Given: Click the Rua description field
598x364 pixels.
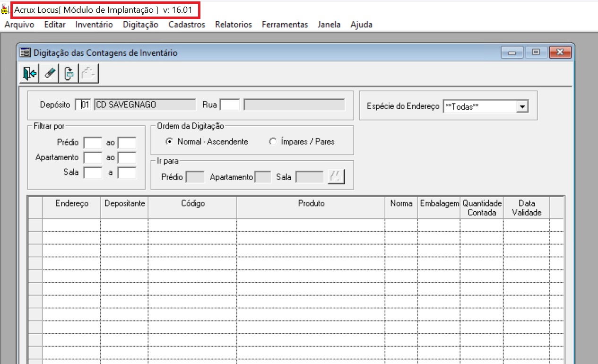Looking at the screenshot, I should point(294,104).
